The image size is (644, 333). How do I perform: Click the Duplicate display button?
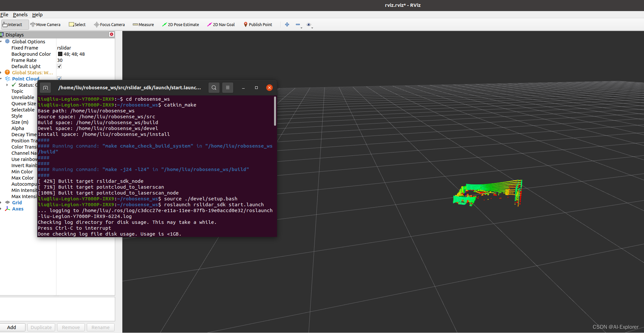[41, 327]
